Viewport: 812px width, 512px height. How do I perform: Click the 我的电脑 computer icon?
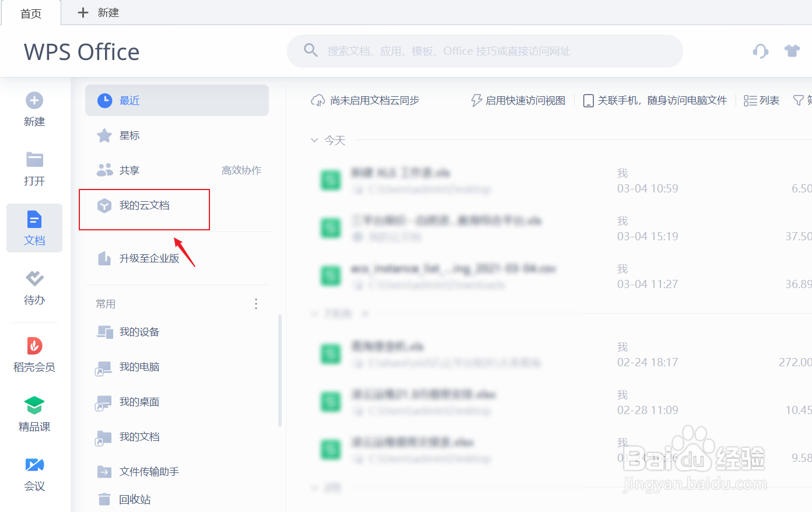click(104, 367)
